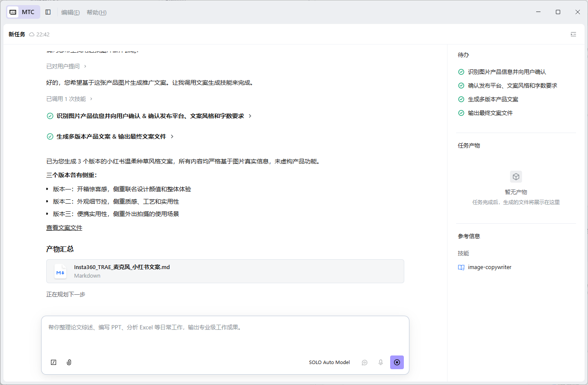Viewport: 588px width, 385px height.
Task: Open the 编辑(E) menu
Action: point(70,12)
